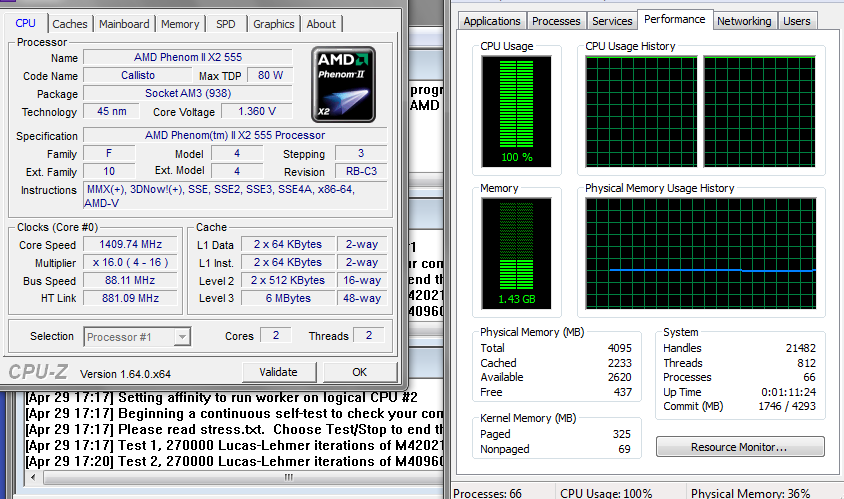The height and width of the screenshot is (499, 844).
Task: Click the Up Time 0:01:11:24 value
Action: tap(789, 392)
